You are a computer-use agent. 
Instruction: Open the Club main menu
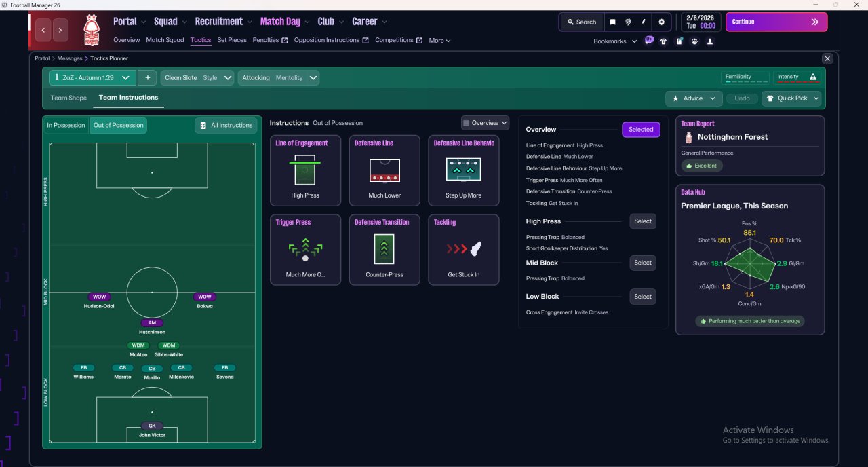tap(325, 22)
